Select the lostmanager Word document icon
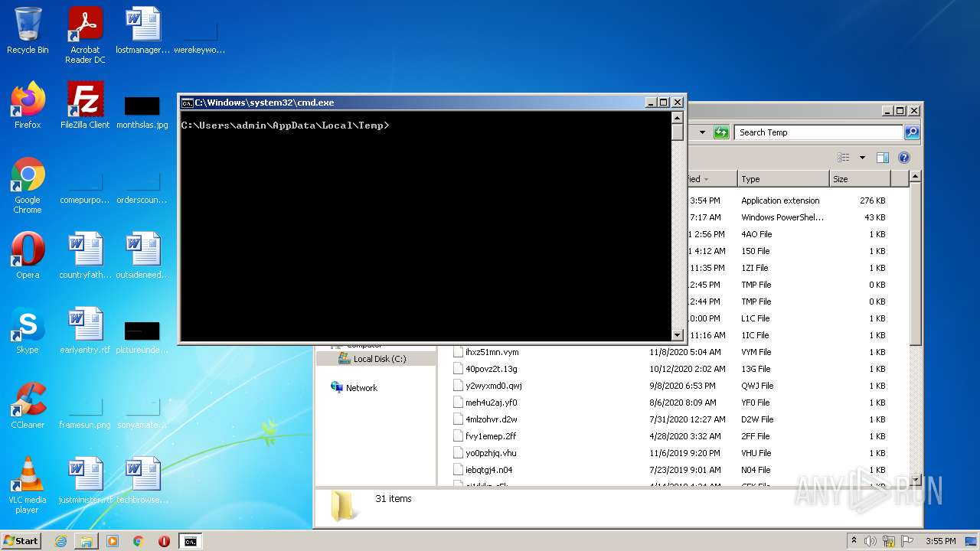The image size is (980, 551). 142,31
